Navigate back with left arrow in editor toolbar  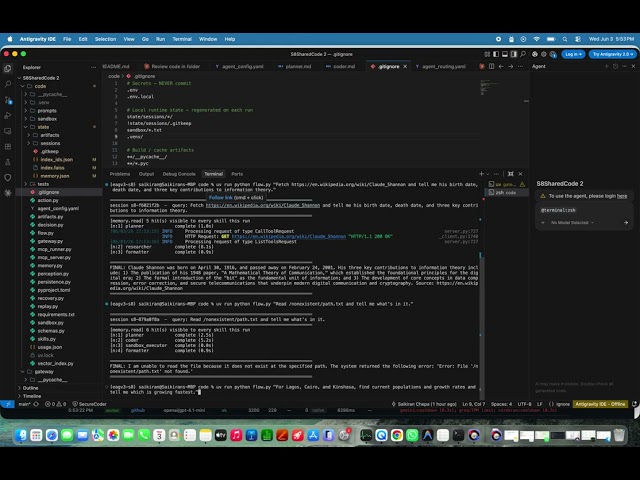pos(501,66)
